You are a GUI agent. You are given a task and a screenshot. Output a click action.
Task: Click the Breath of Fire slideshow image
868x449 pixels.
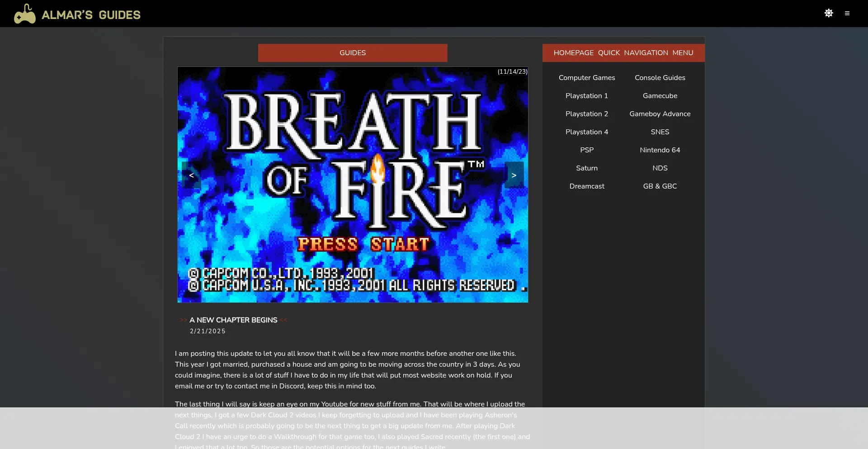point(353,185)
